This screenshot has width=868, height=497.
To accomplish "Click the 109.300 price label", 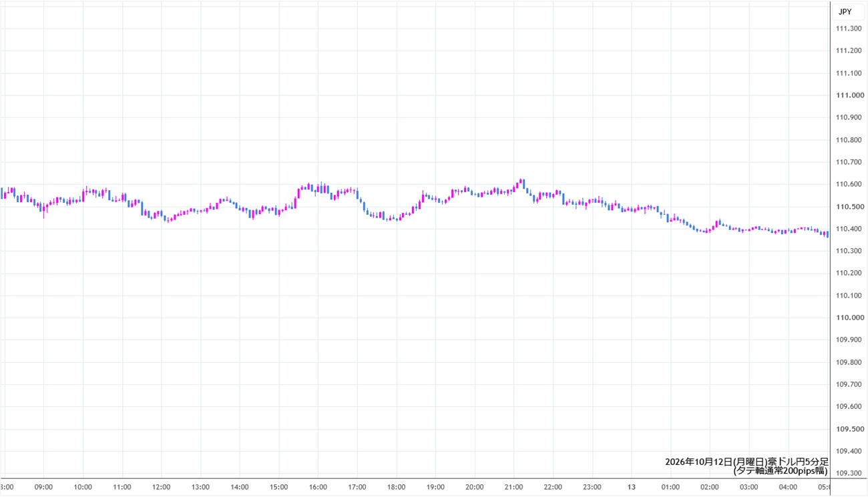I will coord(848,474).
